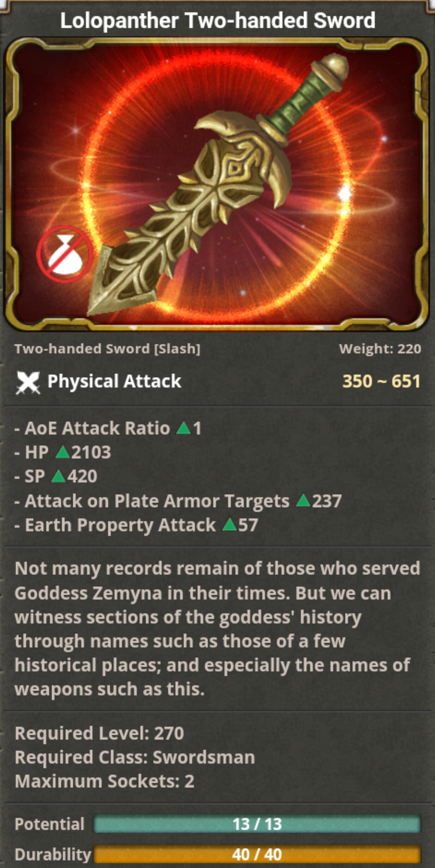Click the Maximum Sockets: 2 line

point(105,781)
